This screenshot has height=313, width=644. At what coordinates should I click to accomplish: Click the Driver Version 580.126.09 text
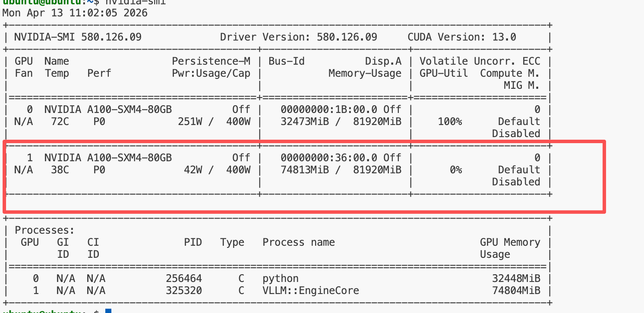[x=299, y=37]
